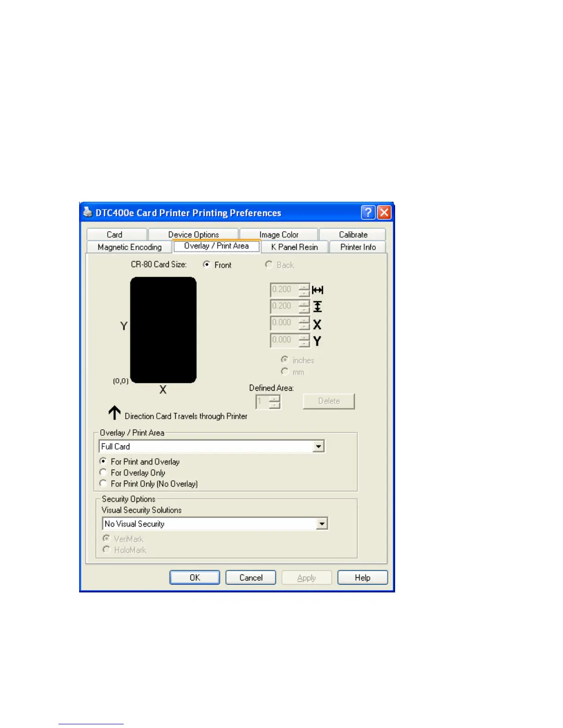The width and height of the screenshot is (563, 728).
Task: Expand the Full Card dropdown
Action: point(318,446)
